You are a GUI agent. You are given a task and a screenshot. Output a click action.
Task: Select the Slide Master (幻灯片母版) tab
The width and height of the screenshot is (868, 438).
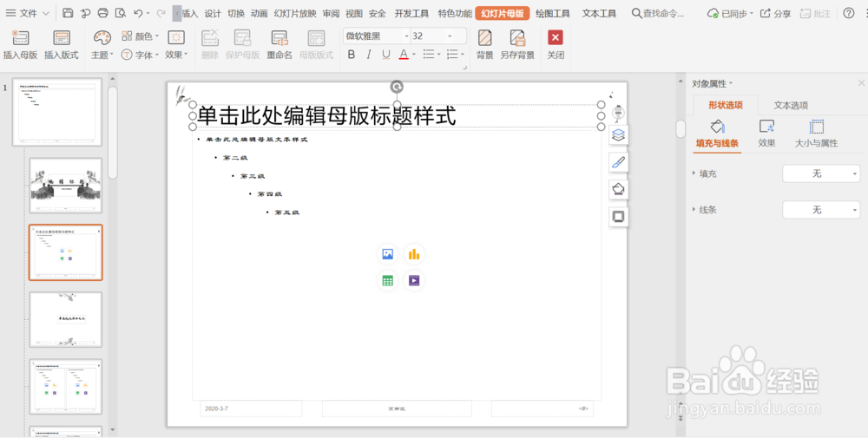pyautogui.click(x=502, y=13)
